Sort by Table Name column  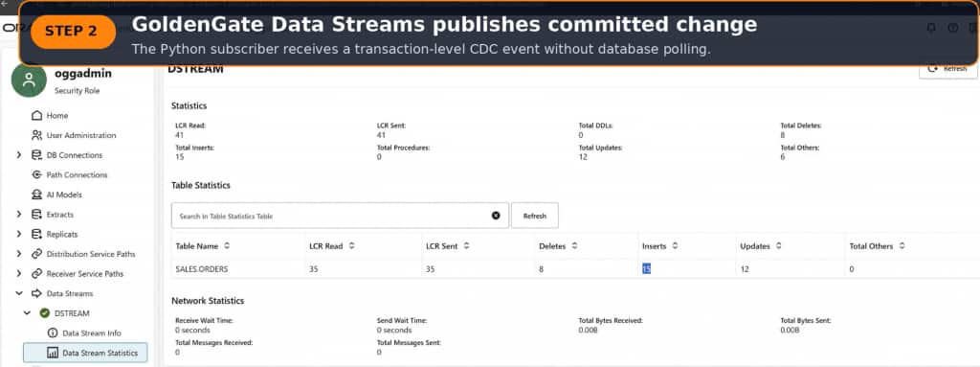pyautogui.click(x=227, y=246)
